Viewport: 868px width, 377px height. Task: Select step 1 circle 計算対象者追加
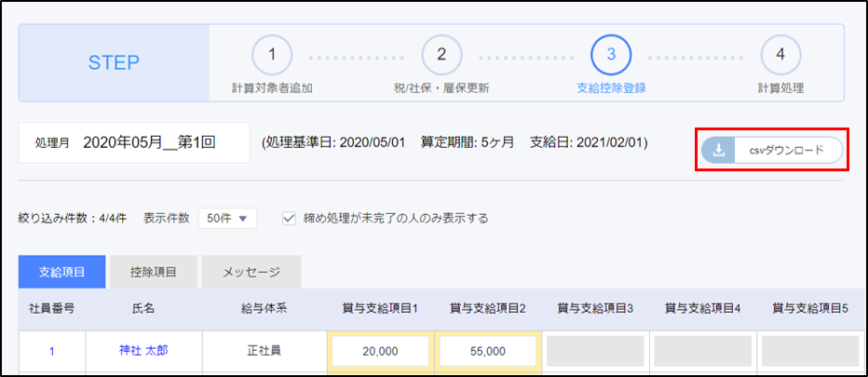[x=272, y=54]
